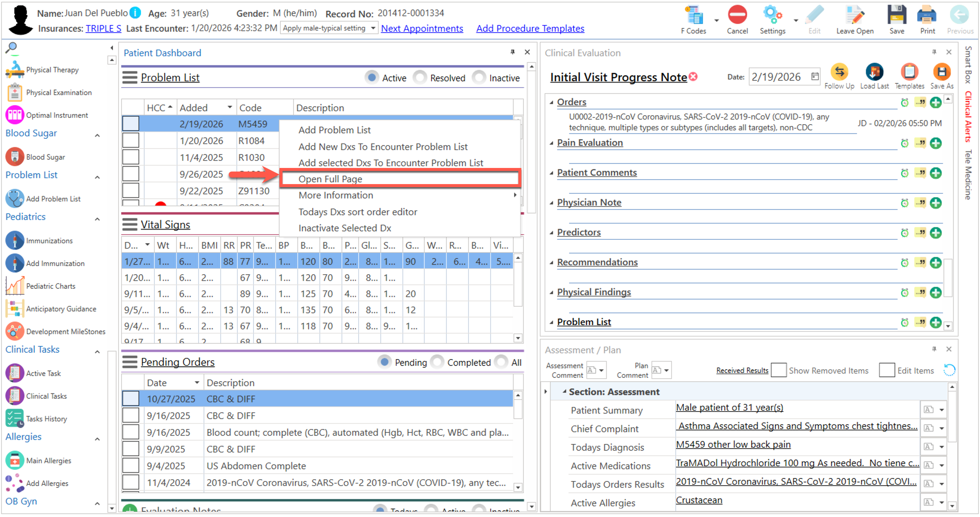
Task: Select the Resolved radio button
Action: 420,78
